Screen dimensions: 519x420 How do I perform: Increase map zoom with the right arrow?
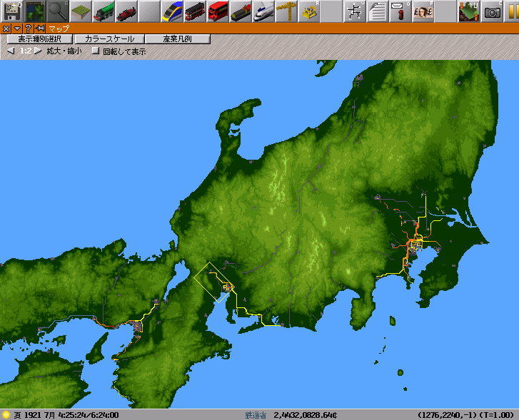pyautogui.click(x=38, y=51)
